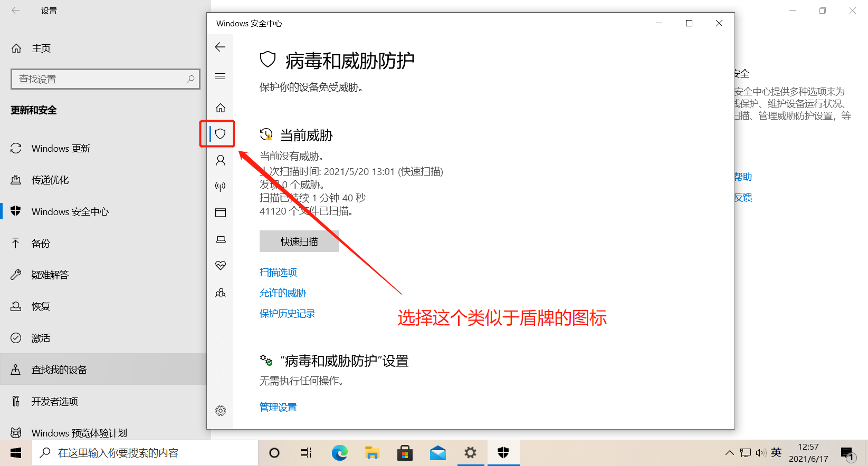Image resolution: width=868 pixels, height=466 pixels.
Task: Open Device security laptop icon
Action: (x=221, y=239)
